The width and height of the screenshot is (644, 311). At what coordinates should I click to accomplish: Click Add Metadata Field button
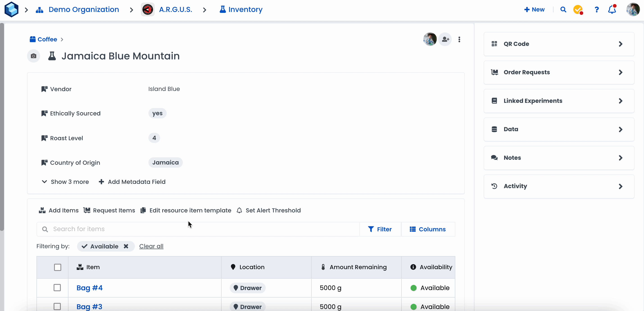(132, 182)
